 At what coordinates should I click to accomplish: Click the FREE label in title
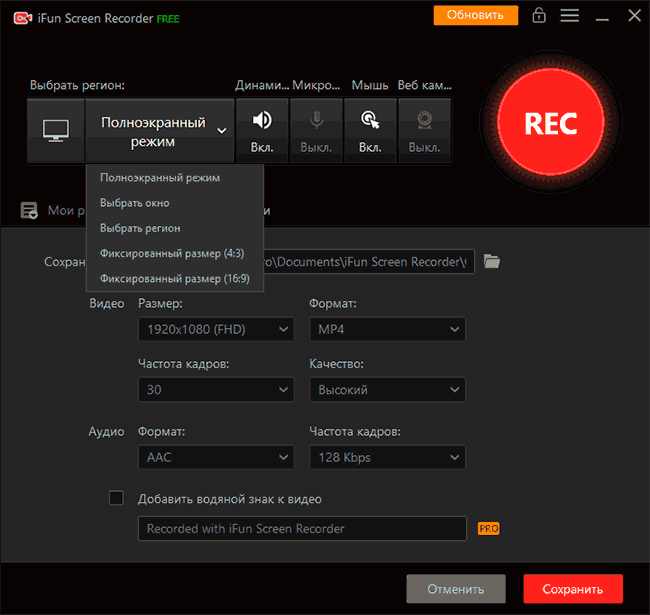(168, 19)
